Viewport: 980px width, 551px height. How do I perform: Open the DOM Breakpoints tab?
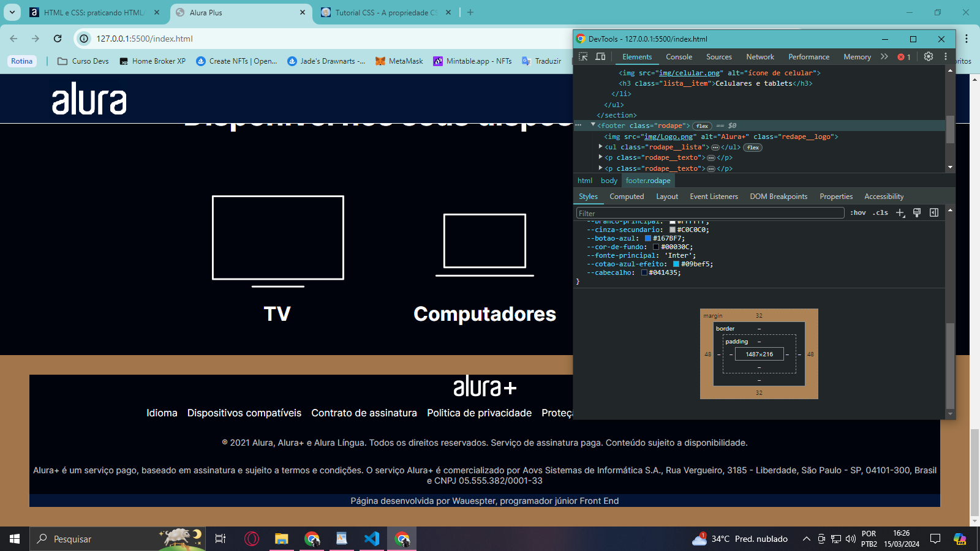[x=778, y=197]
